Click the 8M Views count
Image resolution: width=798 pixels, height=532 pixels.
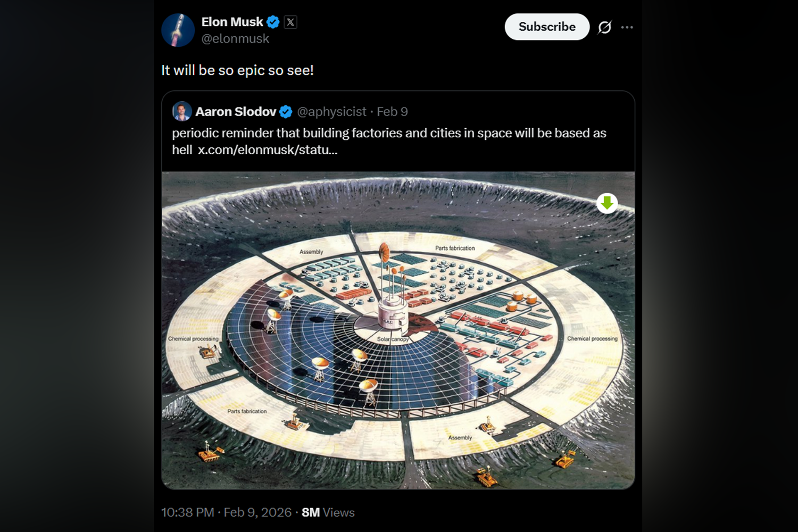[328, 512]
